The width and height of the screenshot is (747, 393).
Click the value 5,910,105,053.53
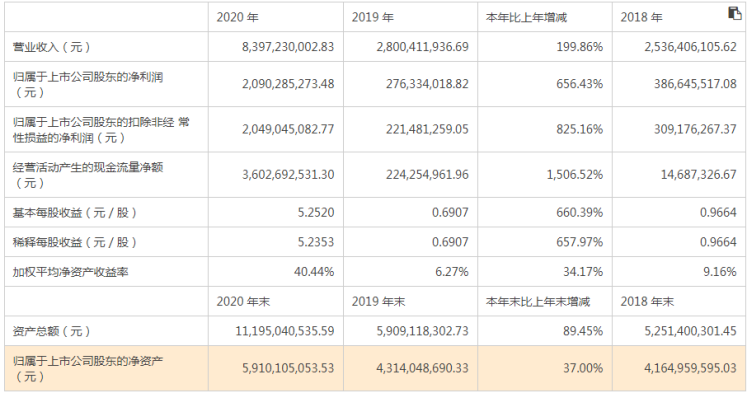[x=288, y=368]
